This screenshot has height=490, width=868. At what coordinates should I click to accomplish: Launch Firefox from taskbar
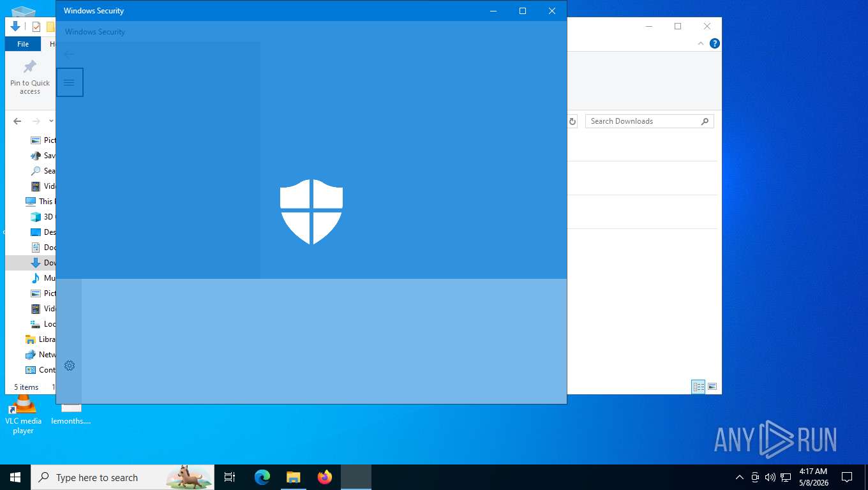pos(325,477)
